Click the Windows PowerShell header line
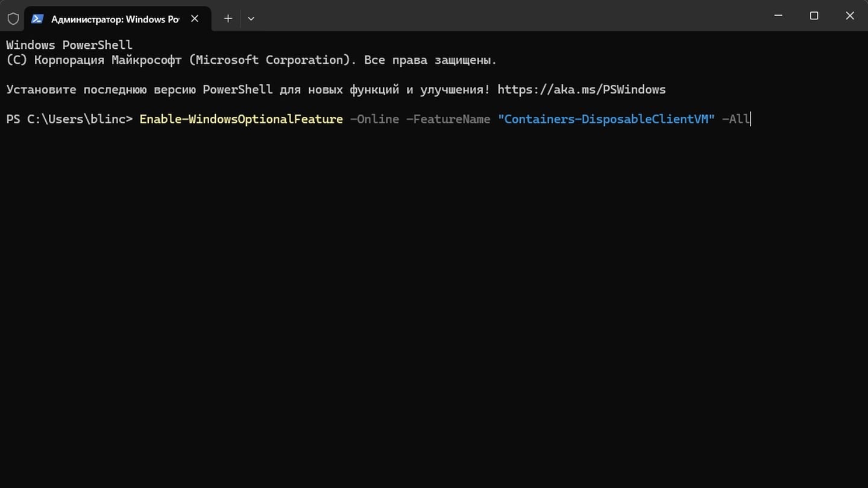Image resolution: width=868 pixels, height=488 pixels. pos(69,45)
